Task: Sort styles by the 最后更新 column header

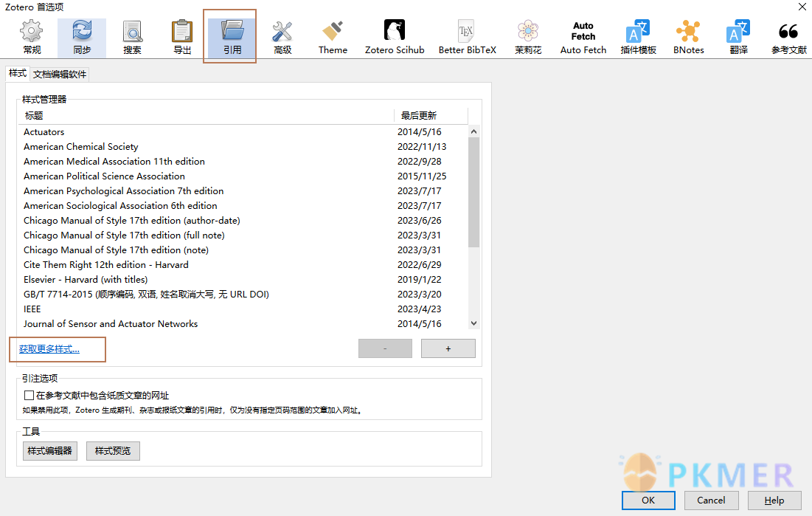Action: pos(431,116)
